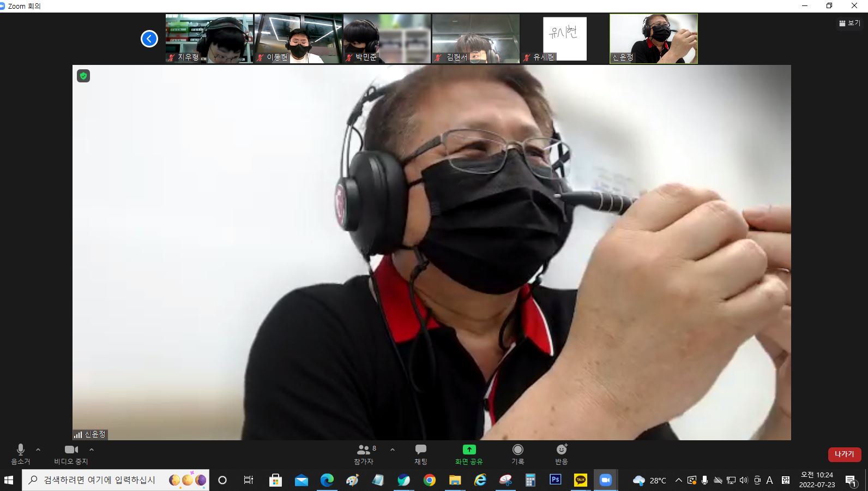
Task: Show hidden system tray icons
Action: (x=678, y=480)
